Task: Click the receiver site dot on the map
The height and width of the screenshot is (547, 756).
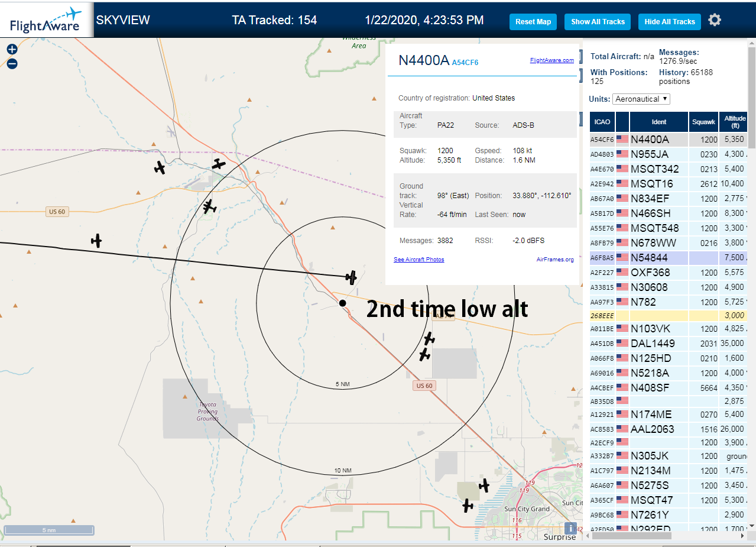Action: click(342, 303)
